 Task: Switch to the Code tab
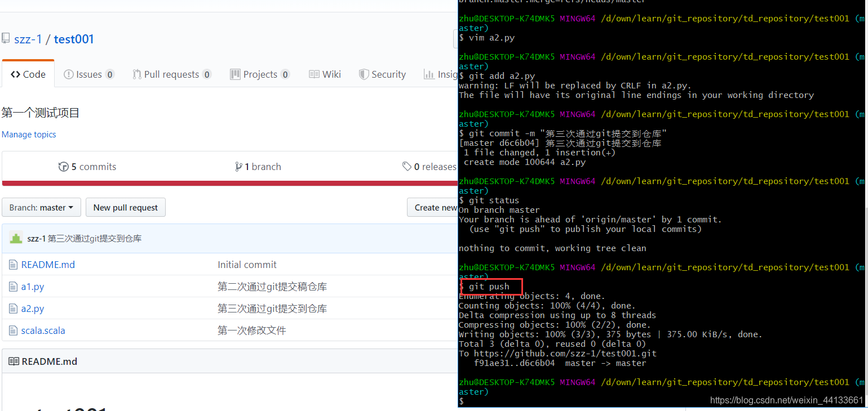click(28, 74)
